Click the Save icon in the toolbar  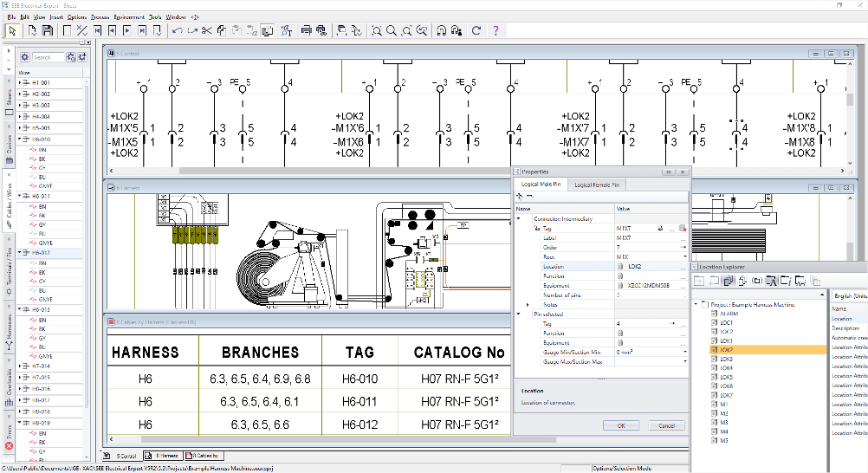(x=48, y=30)
